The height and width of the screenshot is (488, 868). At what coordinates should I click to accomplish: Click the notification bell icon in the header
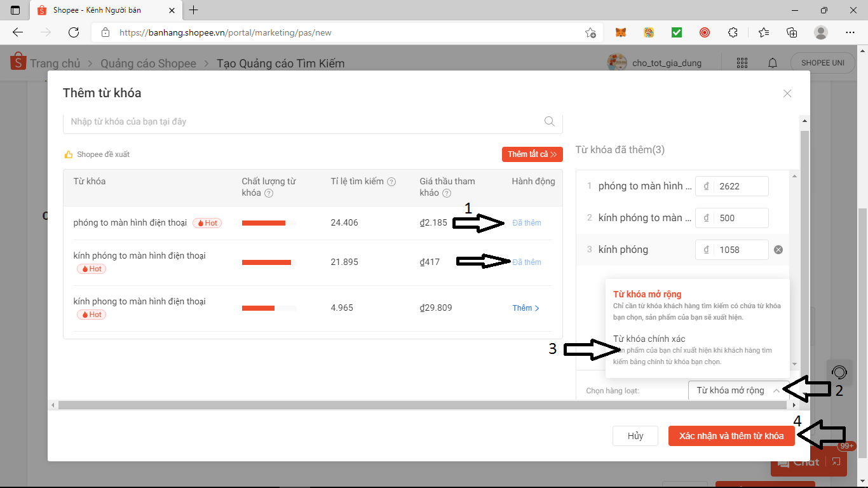pos(773,62)
